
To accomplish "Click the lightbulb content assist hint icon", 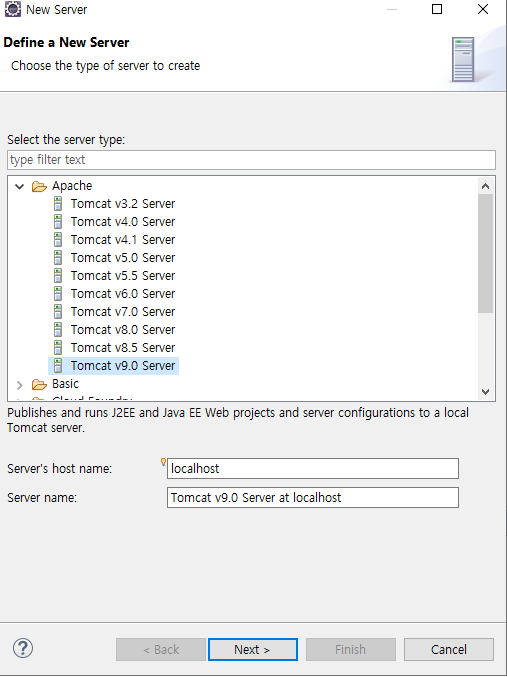I will 163,462.
